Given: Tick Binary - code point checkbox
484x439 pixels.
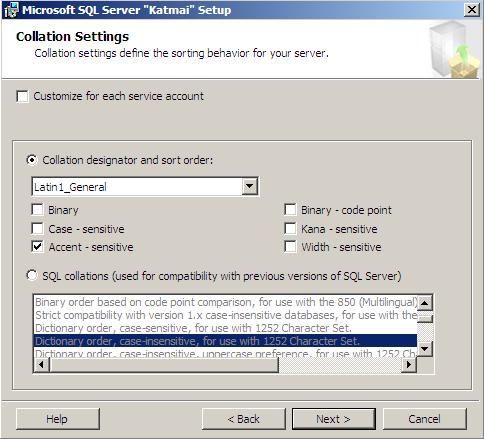Looking at the screenshot, I should 290,210.
